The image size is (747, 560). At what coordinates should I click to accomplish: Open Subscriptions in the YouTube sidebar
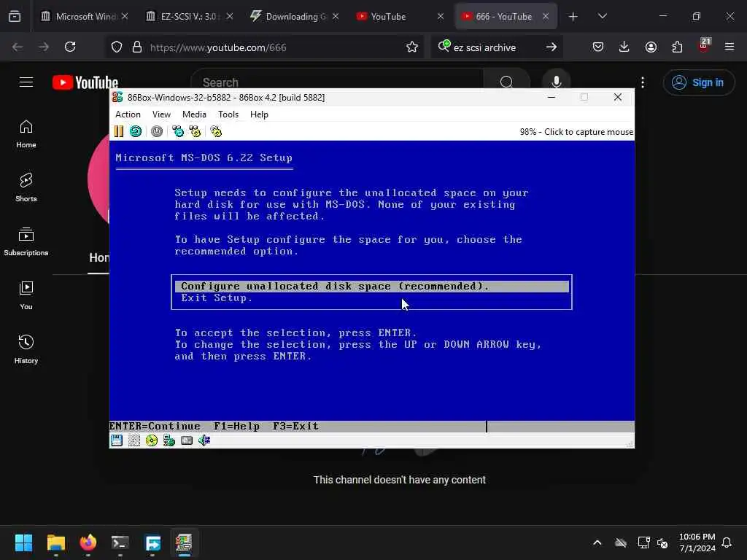[26, 241]
